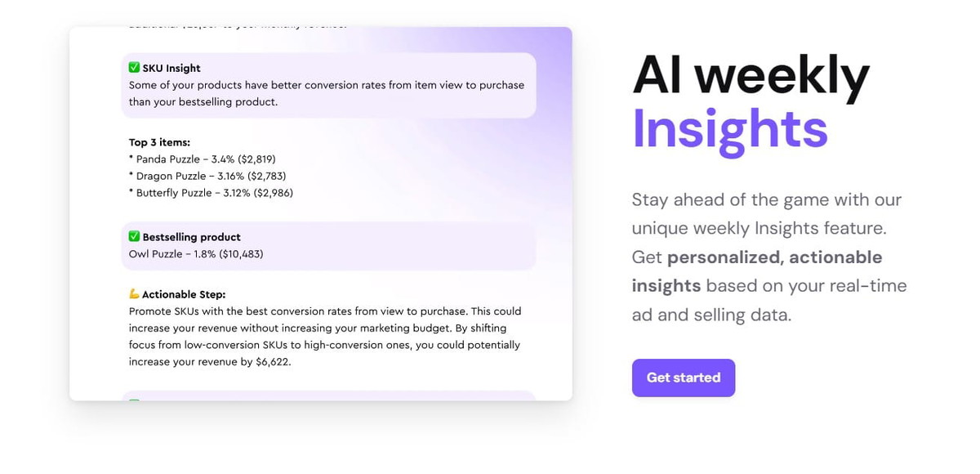The height and width of the screenshot is (474, 980).
Task: Click the green checkmark beside Bestselling product
Action: click(135, 237)
